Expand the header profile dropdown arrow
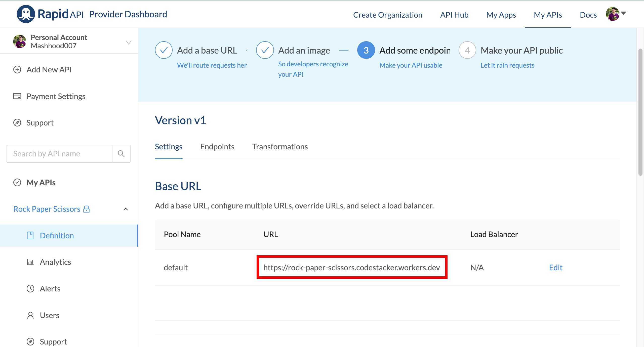The image size is (644, 347). coord(623,13)
